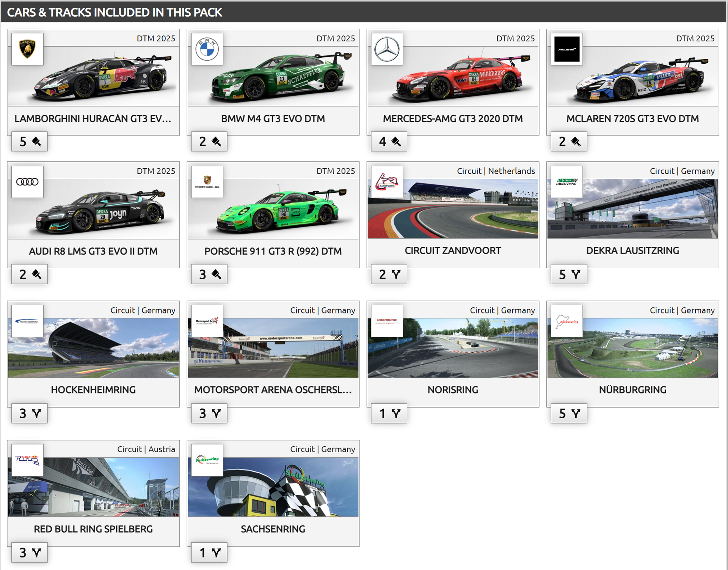Open Mercedes-AMG 4 liveries badge
728x570 pixels.
click(x=389, y=142)
